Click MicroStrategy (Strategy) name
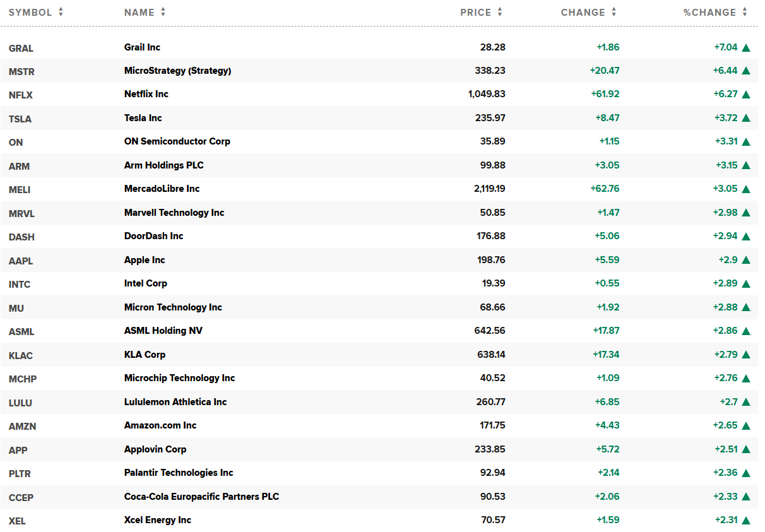This screenshot has width=765, height=532. tap(178, 71)
